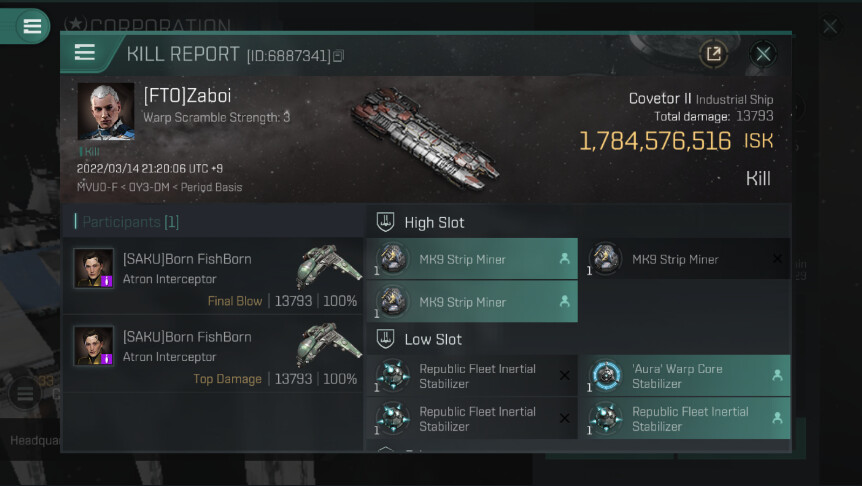Open the main green menu button
862x486 pixels.
(32, 26)
